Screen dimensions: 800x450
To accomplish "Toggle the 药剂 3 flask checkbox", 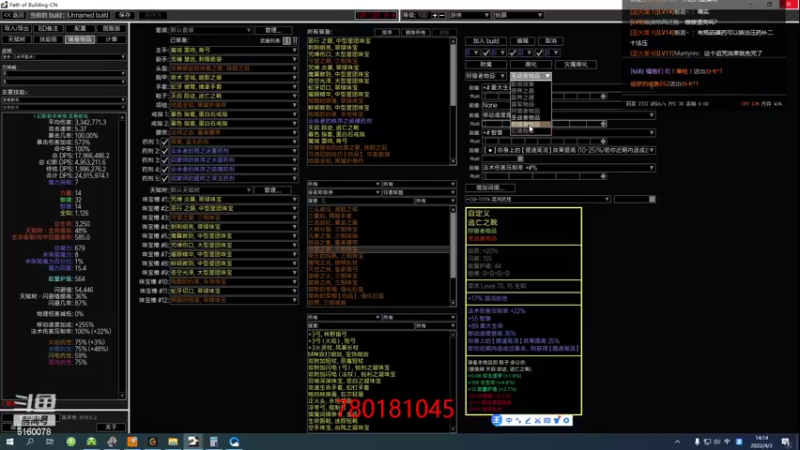I will tap(164, 160).
